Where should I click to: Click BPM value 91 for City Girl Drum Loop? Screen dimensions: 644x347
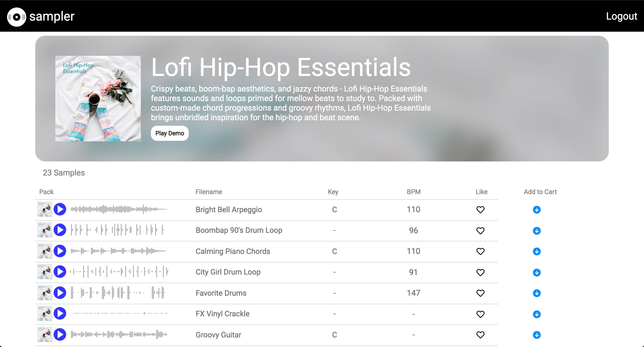(x=414, y=272)
